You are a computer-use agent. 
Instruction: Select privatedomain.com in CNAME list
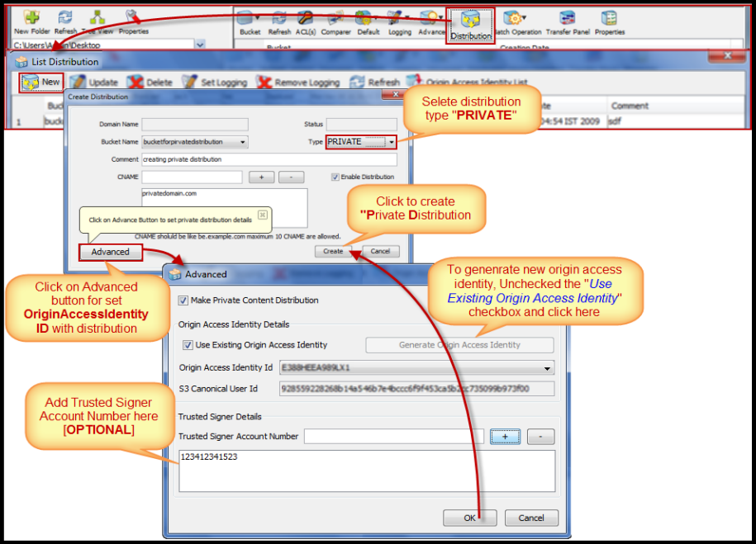pos(169,193)
